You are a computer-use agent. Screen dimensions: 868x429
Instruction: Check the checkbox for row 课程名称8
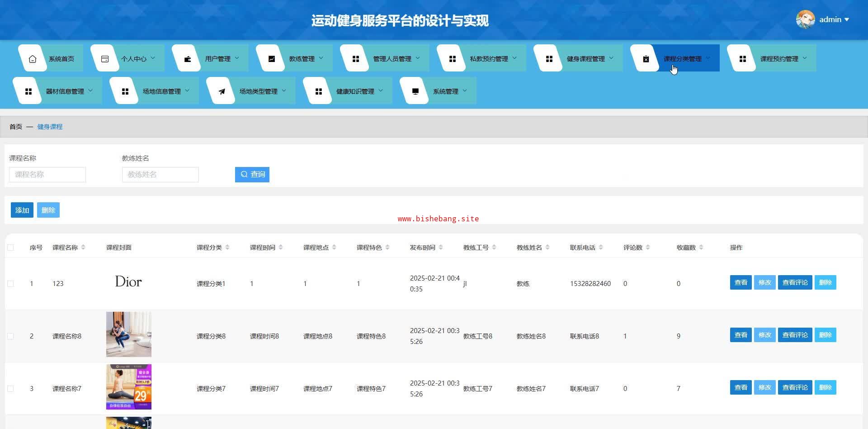point(11,336)
